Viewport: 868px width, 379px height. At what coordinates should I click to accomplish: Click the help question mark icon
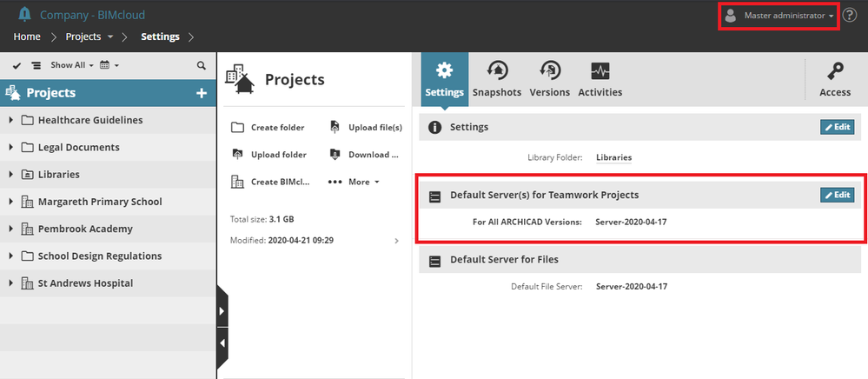pyautogui.click(x=850, y=16)
